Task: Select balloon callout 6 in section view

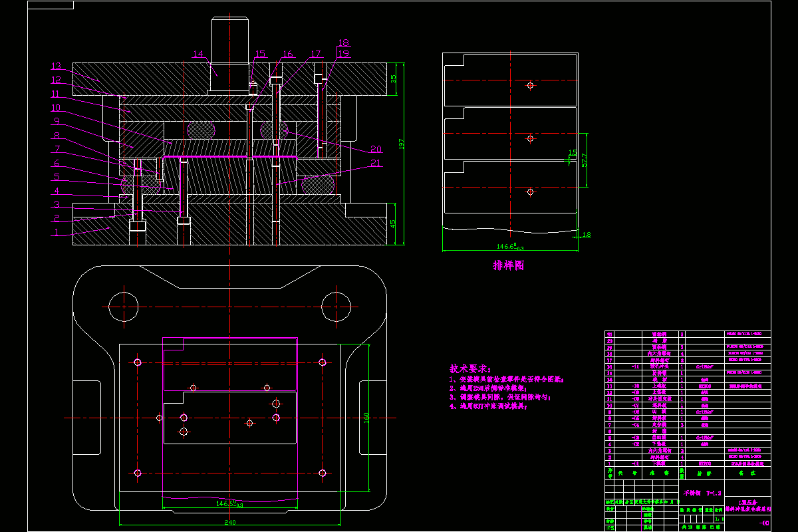Action: point(57,163)
